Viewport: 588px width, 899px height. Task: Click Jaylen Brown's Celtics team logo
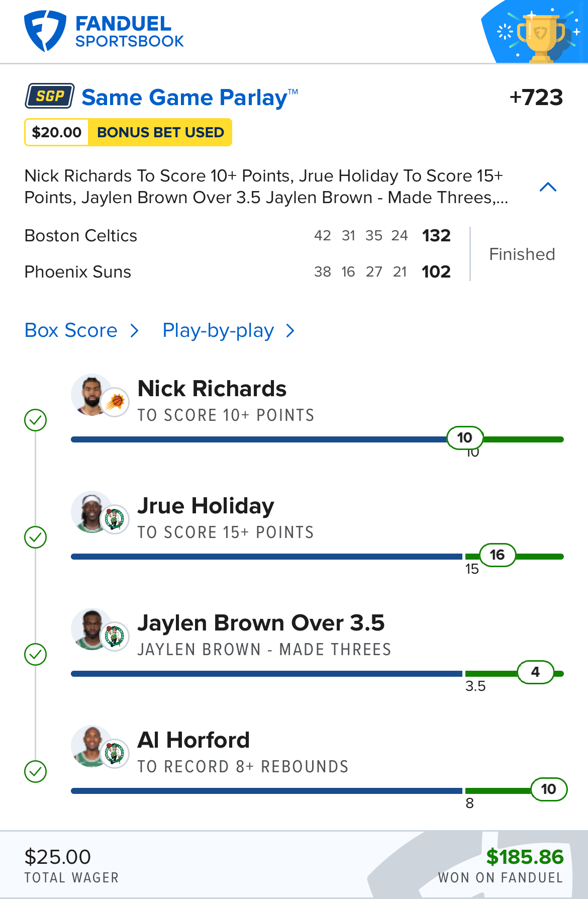click(115, 636)
